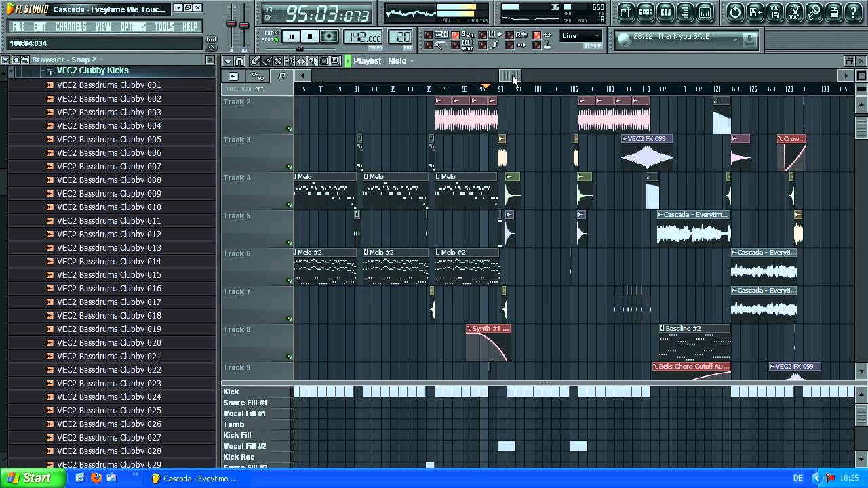Click the Render audio file icon

pos(775,12)
